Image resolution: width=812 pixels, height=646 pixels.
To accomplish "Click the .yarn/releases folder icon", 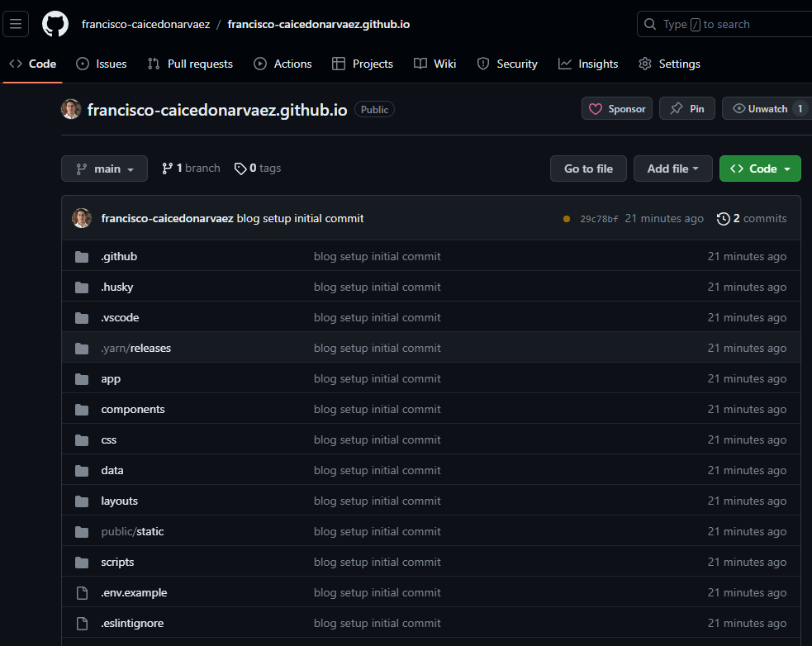I will point(82,348).
